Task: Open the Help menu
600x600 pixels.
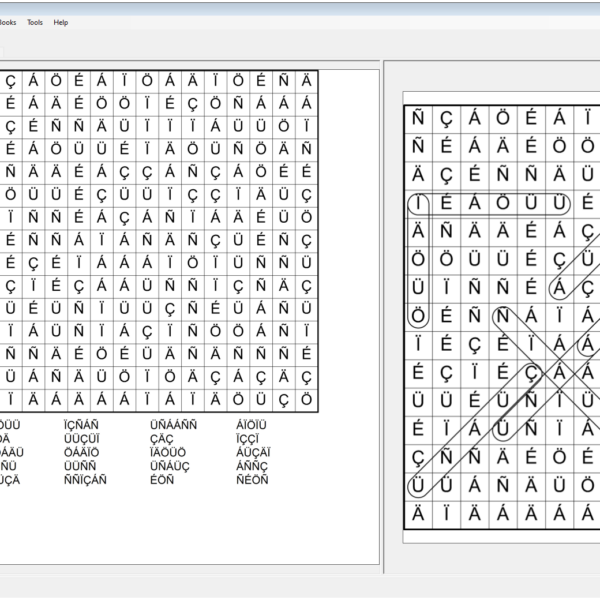Action: click(61, 22)
